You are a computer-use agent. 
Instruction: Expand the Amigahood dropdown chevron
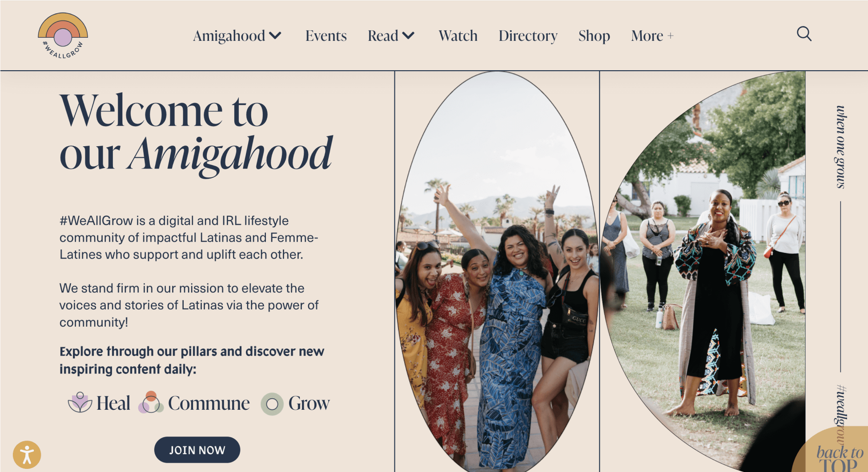click(x=276, y=35)
